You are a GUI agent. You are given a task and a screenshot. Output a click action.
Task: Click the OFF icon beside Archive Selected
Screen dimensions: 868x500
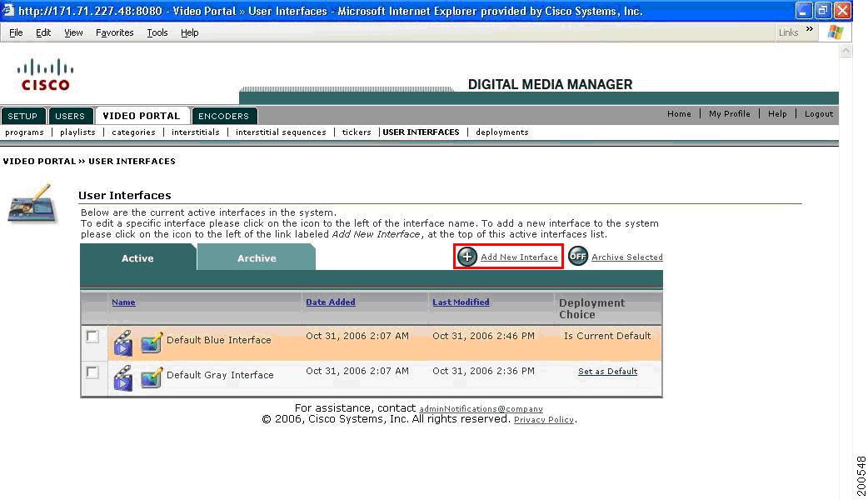tap(578, 257)
